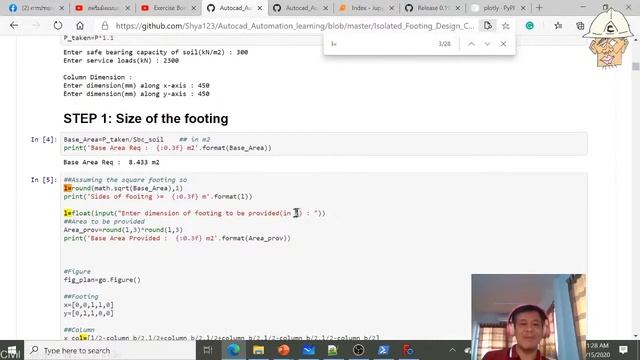
Task: Click the x=[0,0,l,l,0] code line
Action: [89, 305]
